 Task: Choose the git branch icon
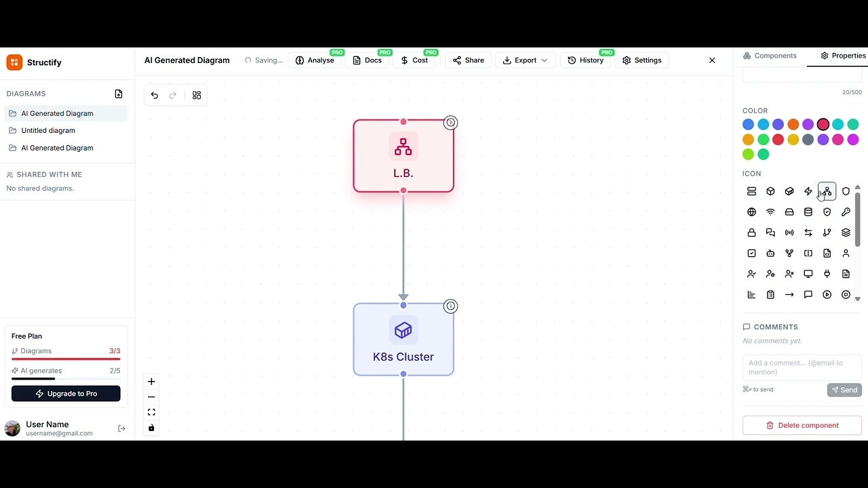click(x=827, y=232)
